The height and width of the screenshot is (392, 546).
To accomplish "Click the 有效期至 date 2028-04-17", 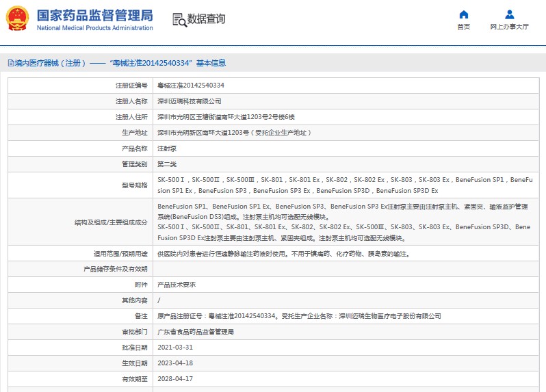I will coord(175,378).
